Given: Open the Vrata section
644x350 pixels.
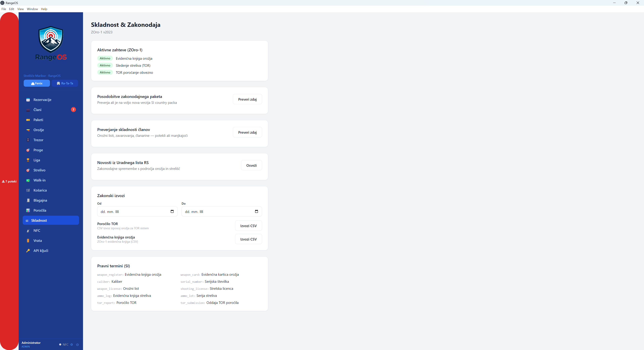Looking at the screenshot, I should click(51, 240).
